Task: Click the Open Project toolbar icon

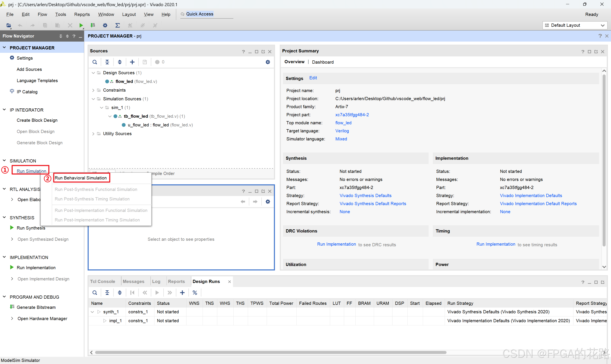Action: [8, 25]
